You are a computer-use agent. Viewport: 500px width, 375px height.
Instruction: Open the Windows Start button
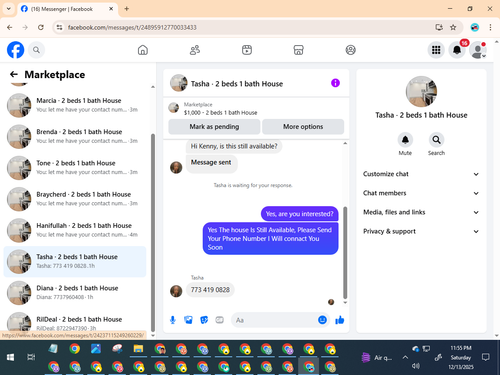[x=10, y=357]
